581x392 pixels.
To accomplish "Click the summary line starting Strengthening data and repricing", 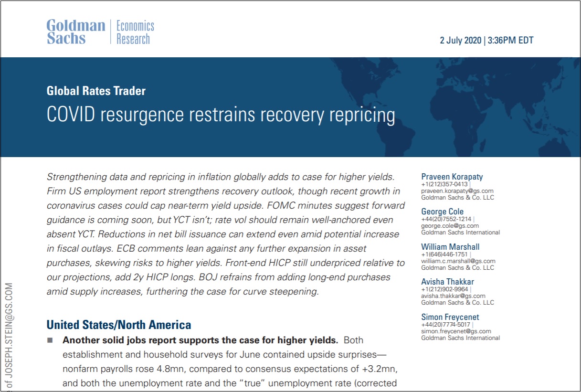I will click(x=221, y=177).
